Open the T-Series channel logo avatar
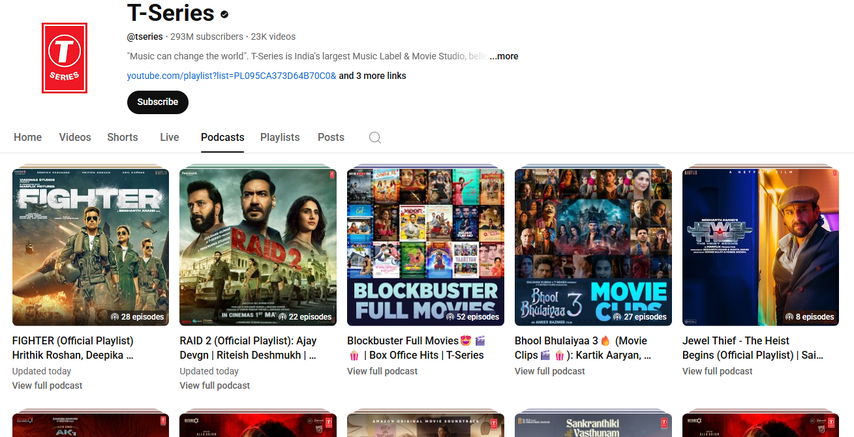This screenshot has height=437, width=854. 64,58
